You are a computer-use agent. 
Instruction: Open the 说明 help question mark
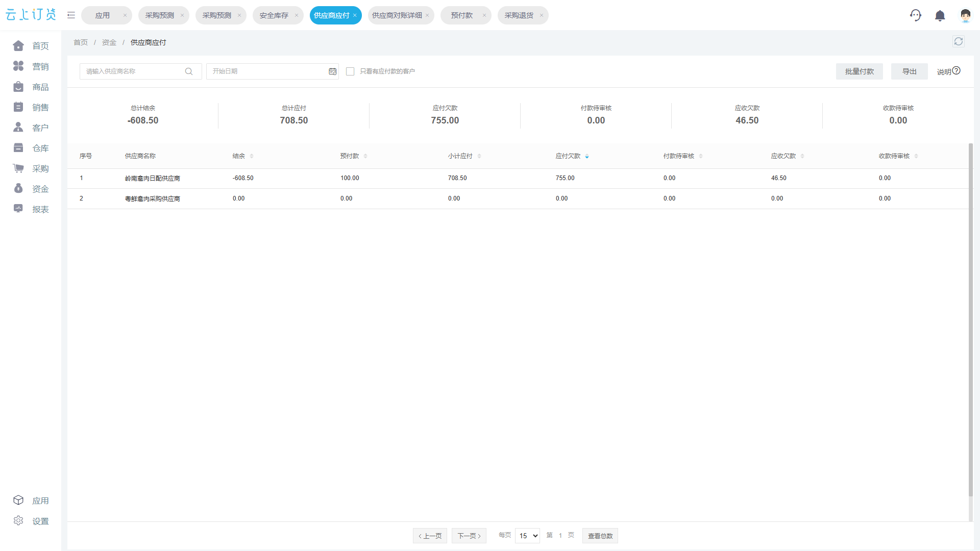pos(957,71)
